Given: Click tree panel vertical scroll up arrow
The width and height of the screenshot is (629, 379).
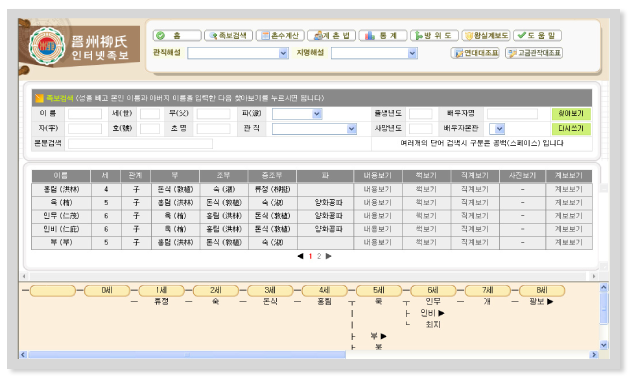Looking at the screenshot, I should tap(604, 288).
